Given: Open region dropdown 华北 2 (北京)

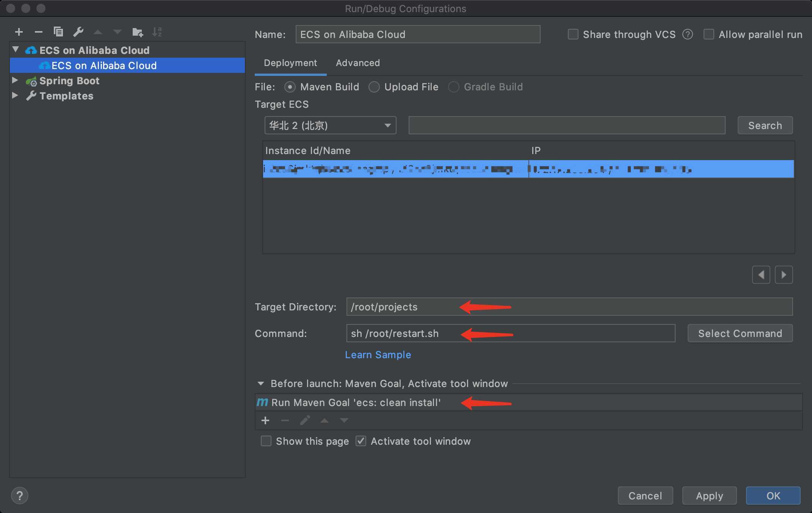Looking at the screenshot, I should coord(330,125).
